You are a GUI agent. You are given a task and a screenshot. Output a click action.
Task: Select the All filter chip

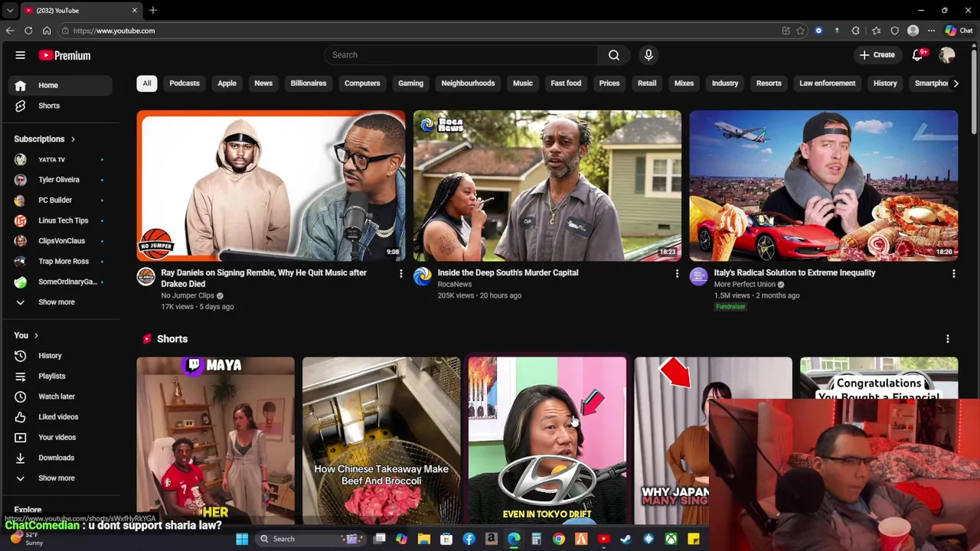[146, 83]
